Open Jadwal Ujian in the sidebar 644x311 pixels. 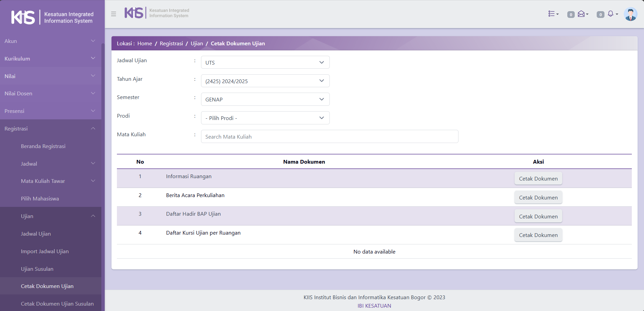[x=36, y=234]
